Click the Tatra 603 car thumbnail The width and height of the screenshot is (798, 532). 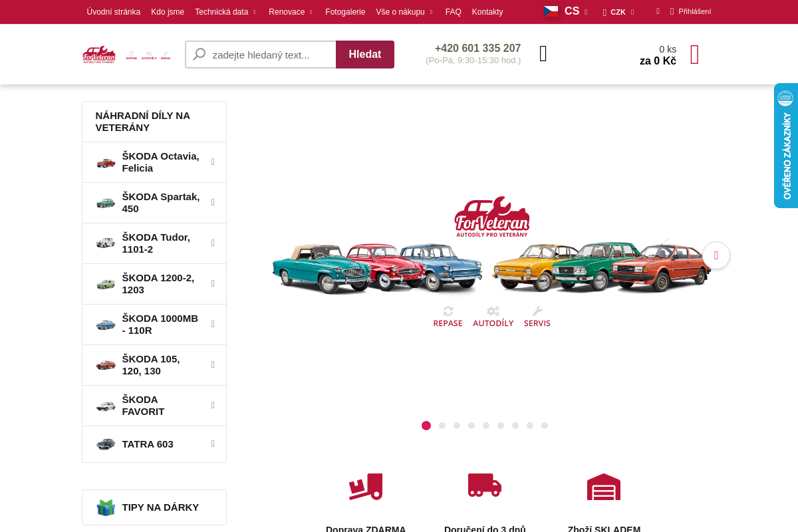[106, 444]
